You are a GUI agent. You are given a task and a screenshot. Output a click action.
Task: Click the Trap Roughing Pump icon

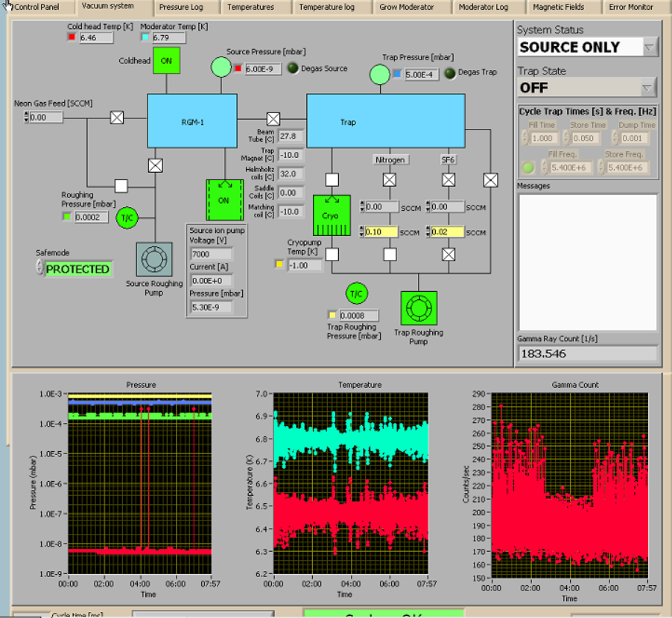pos(419,309)
